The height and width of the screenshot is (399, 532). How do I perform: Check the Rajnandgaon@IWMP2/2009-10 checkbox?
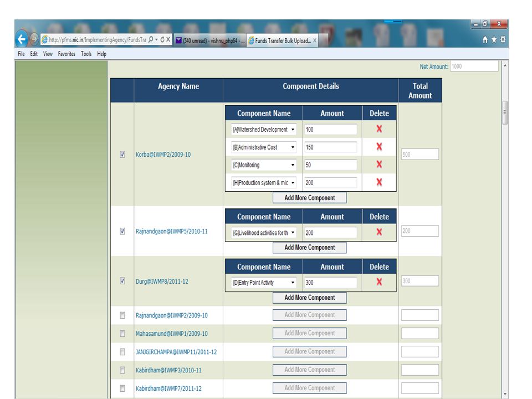click(x=122, y=315)
